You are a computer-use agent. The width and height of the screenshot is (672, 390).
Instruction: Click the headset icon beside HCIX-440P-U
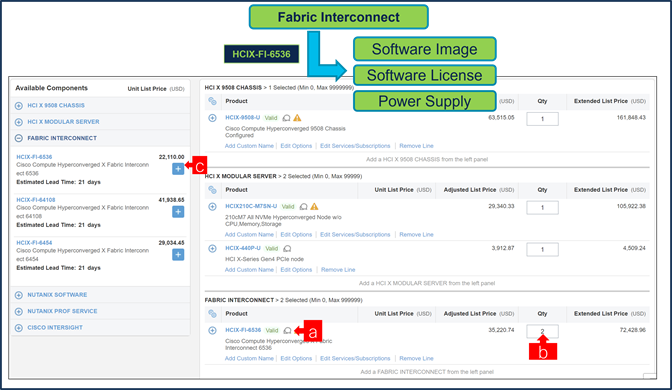(288, 249)
